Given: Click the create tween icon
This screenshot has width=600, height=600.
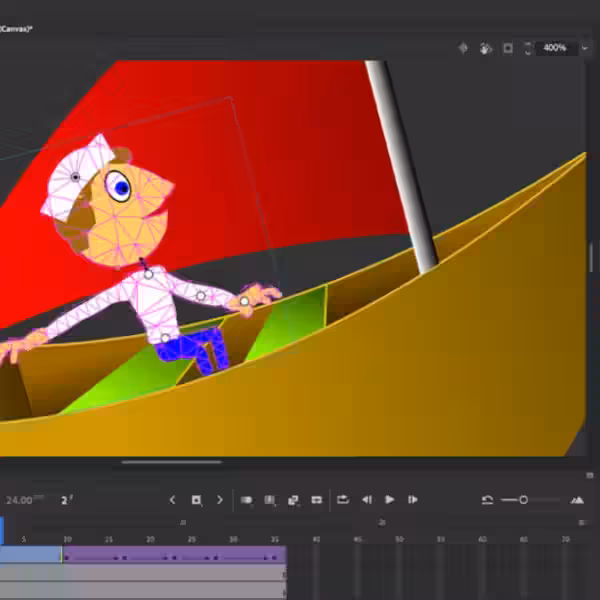Looking at the screenshot, I should (x=293, y=500).
